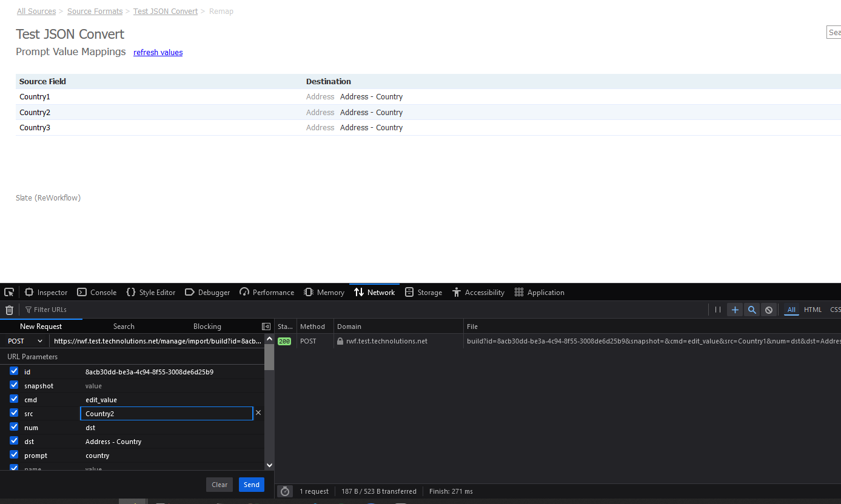841x504 pixels.
Task: Open the Country1 mapping row
Action: click(428, 97)
